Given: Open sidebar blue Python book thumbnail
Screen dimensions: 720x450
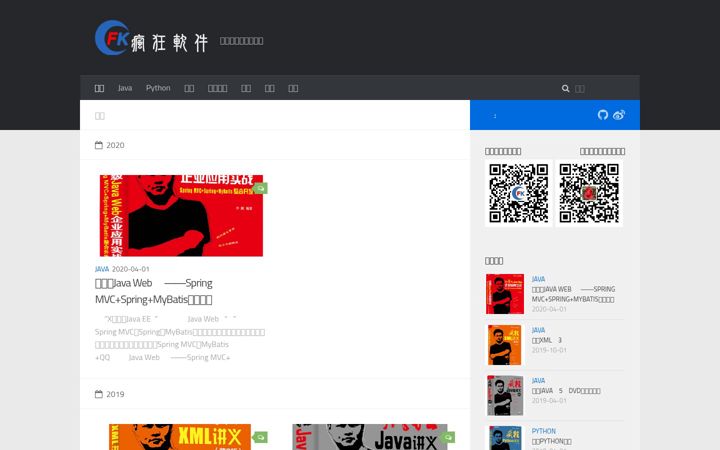Looking at the screenshot, I should tap(505, 439).
